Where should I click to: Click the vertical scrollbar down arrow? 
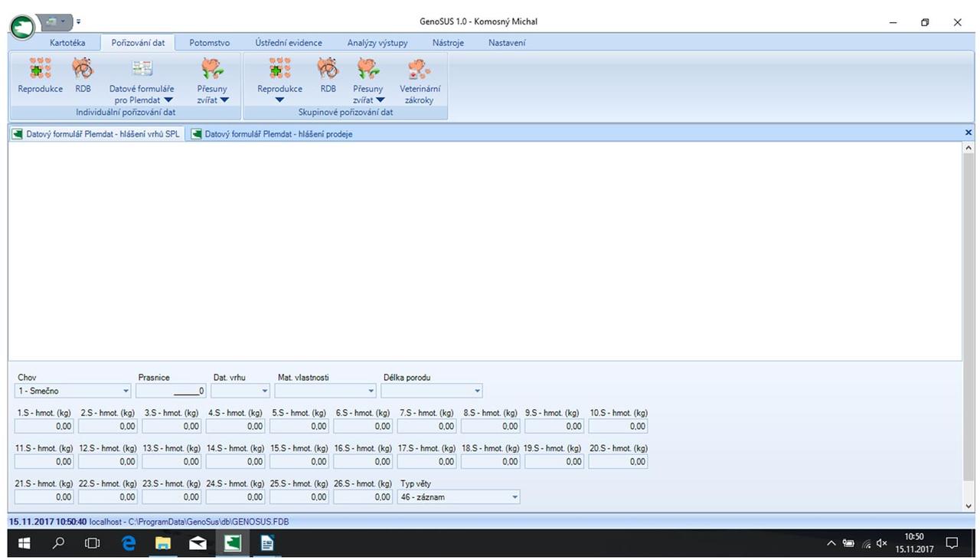click(969, 506)
